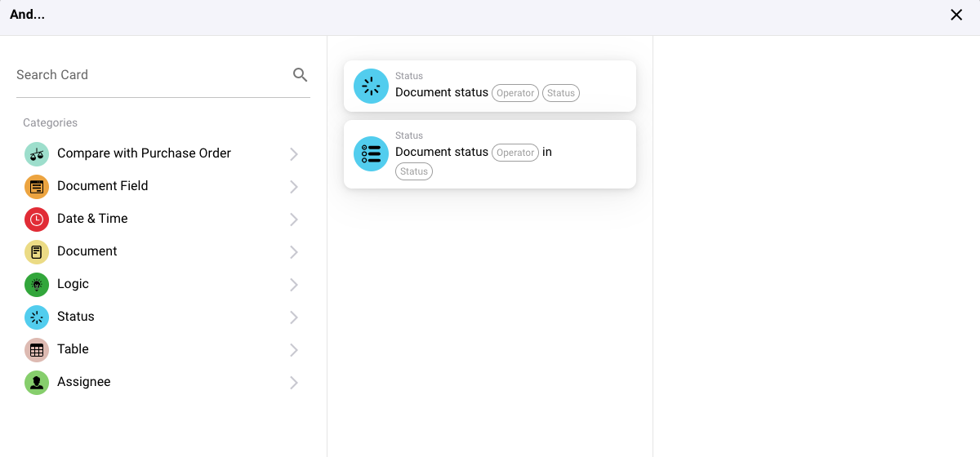
Task: Open the Logic category
Action: click(73, 284)
